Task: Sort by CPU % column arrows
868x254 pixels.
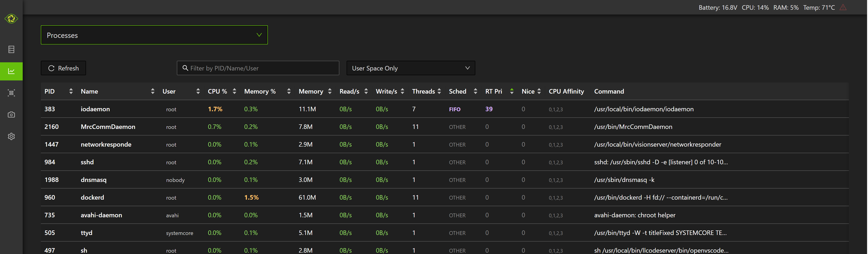Action: click(x=234, y=91)
